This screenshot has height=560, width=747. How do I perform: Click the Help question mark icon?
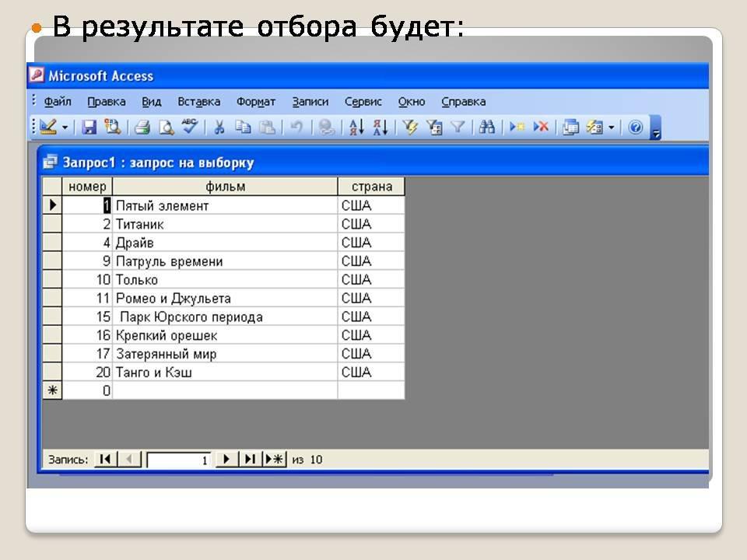point(636,128)
